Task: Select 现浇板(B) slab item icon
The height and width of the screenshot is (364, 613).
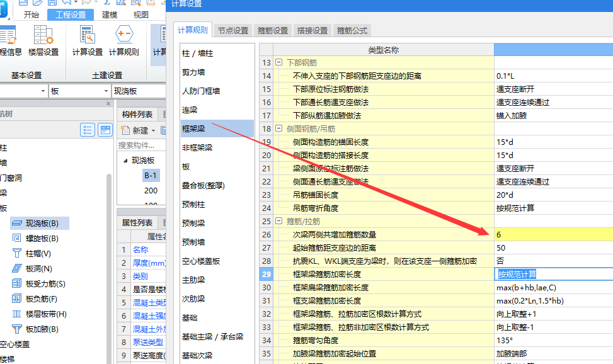Action: (x=17, y=223)
